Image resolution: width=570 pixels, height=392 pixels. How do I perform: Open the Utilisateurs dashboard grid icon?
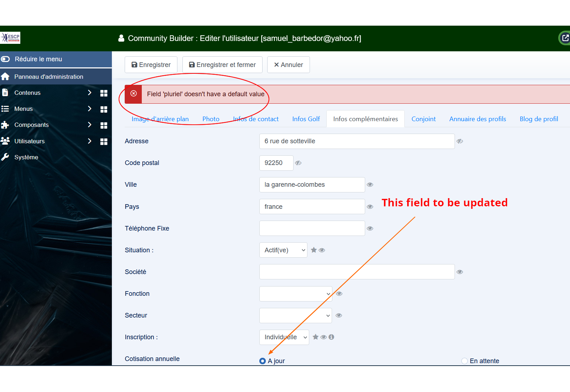tap(104, 141)
